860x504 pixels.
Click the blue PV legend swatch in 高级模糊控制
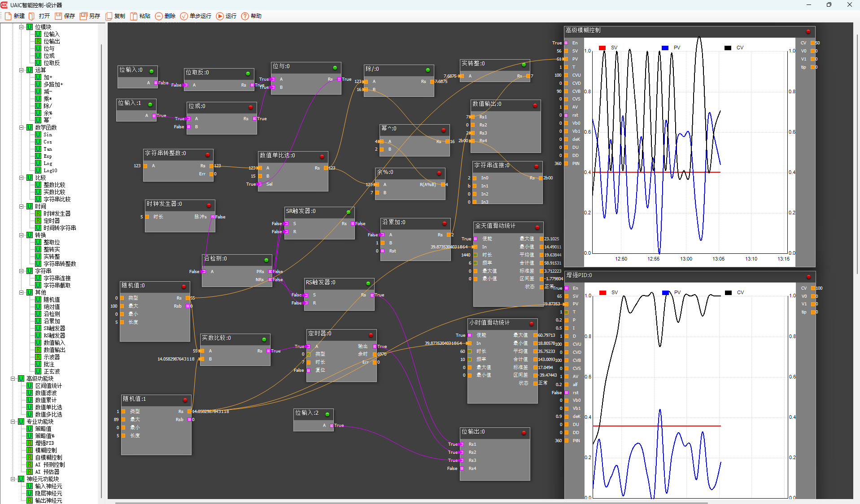coord(665,48)
